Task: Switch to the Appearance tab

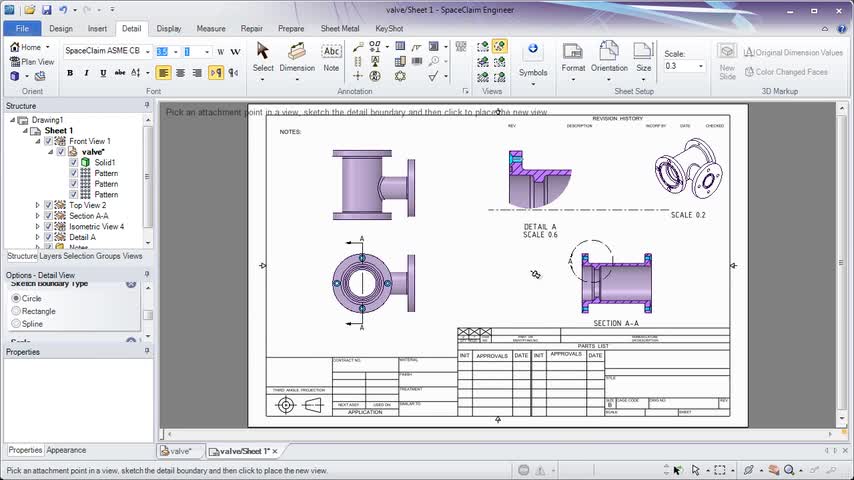Action: pos(66,450)
